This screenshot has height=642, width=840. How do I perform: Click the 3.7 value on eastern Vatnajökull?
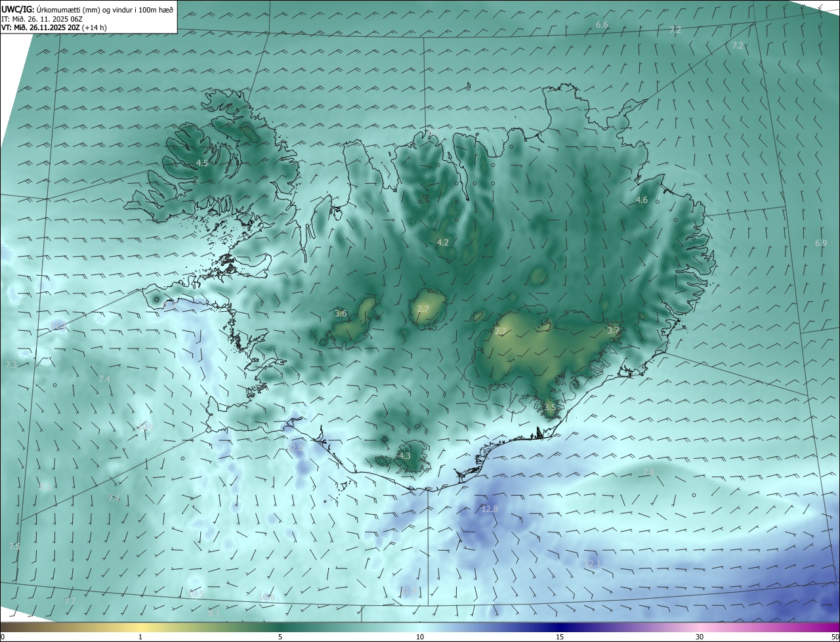[x=614, y=330]
